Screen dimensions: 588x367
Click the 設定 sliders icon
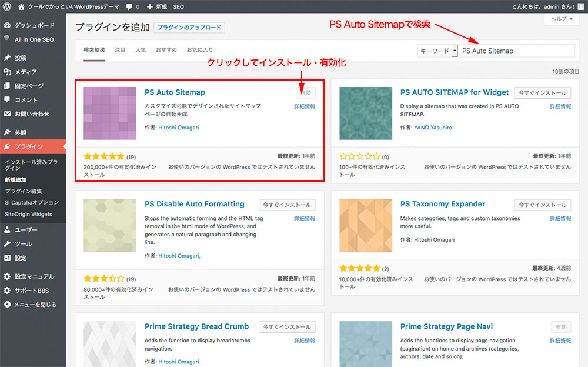pyautogui.click(x=7, y=258)
